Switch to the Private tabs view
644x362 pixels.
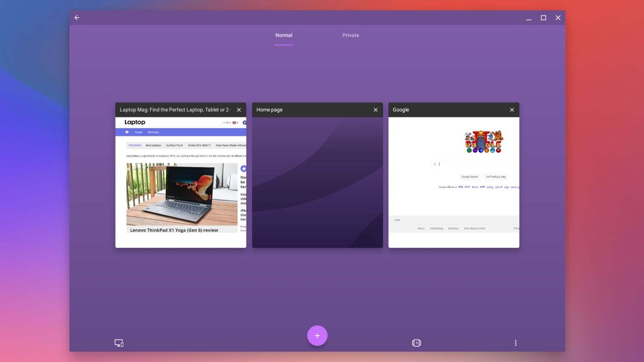coord(350,35)
